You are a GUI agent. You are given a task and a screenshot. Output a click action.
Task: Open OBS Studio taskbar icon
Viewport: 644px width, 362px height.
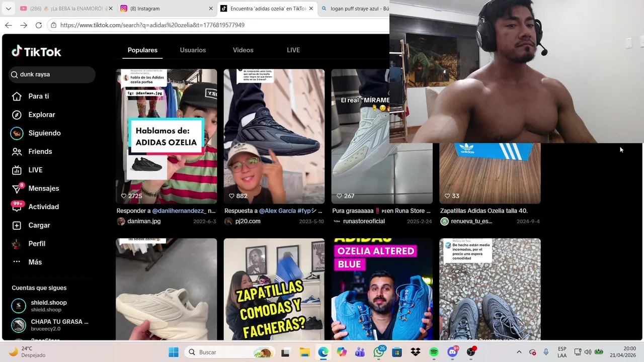471,352
